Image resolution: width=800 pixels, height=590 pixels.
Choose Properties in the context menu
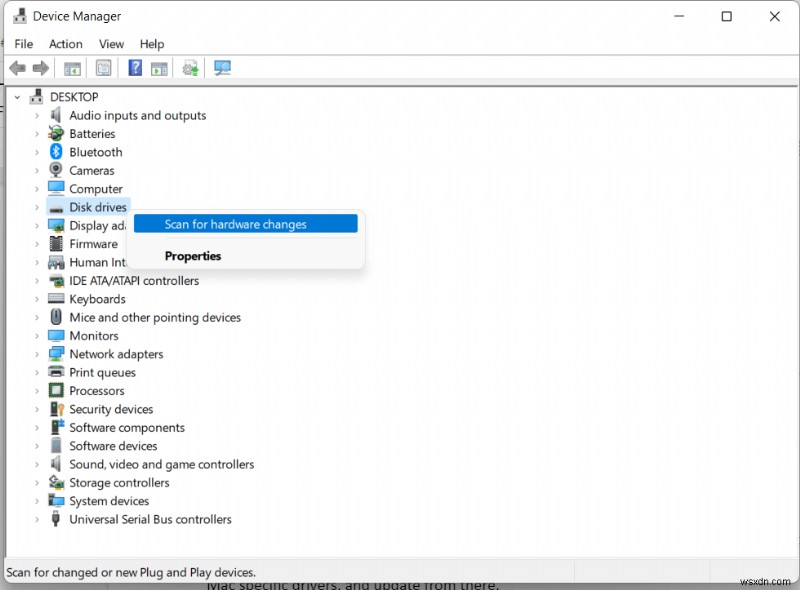coord(193,256)
